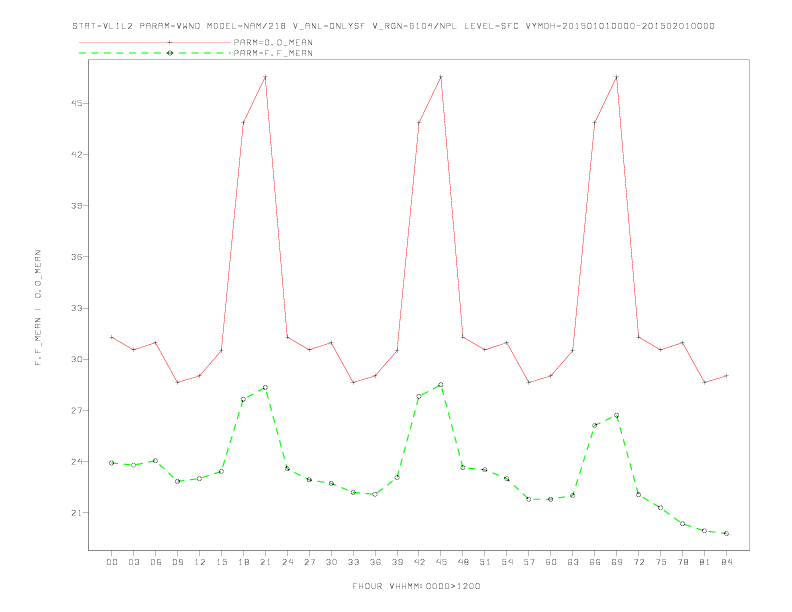Select y-axis tick label 24

pos(76,462)
